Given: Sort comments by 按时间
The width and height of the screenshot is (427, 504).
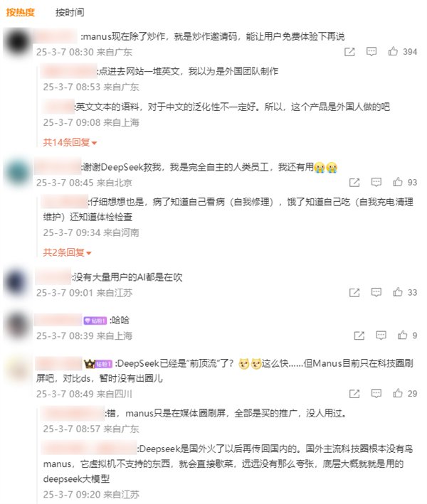Looking at the screenshot, I should click(70, 12).
